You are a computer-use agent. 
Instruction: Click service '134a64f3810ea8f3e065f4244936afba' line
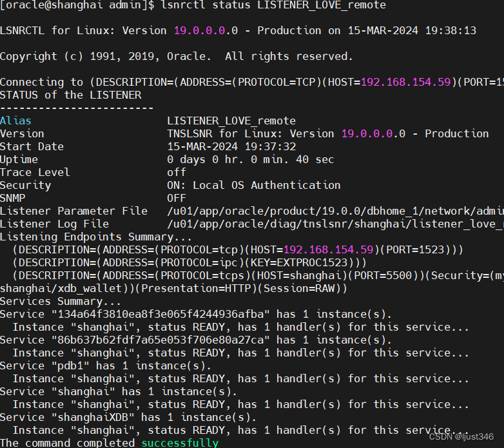click(x=196, y=315)
